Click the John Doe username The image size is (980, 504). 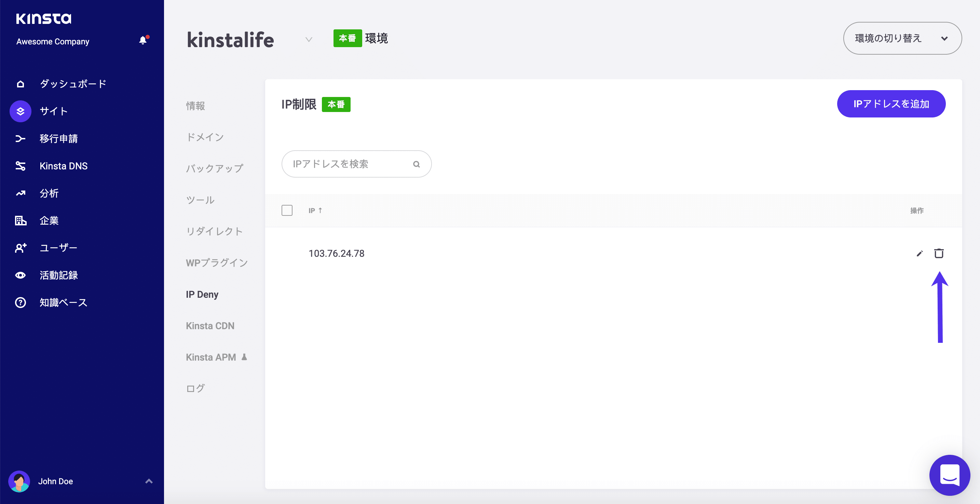click(56, 481)
